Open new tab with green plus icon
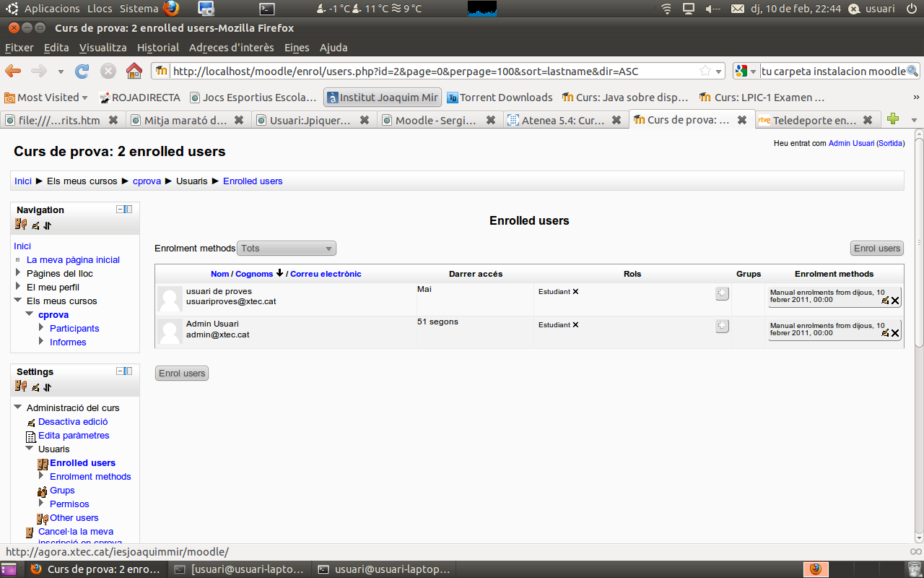924x578 pixels. pos(893,120)
